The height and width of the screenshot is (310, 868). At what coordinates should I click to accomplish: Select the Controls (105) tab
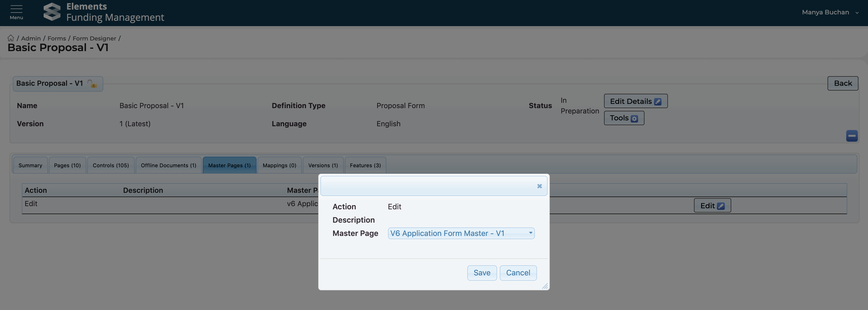click(x=110, y=165)
